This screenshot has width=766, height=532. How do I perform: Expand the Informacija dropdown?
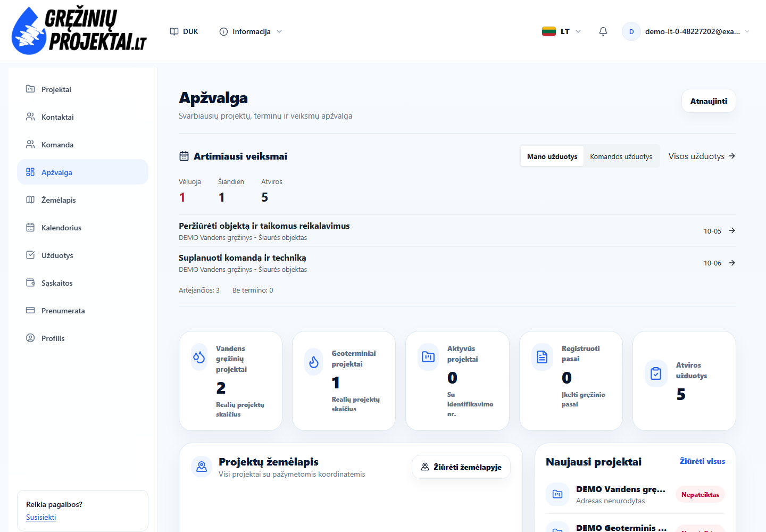coord(251,31)
